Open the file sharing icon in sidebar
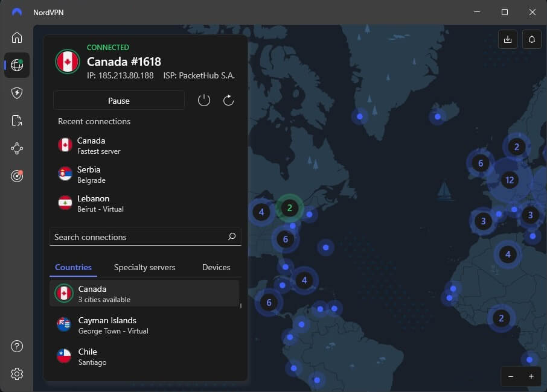The height and width of the screenshot is (392, 547). 17,121
